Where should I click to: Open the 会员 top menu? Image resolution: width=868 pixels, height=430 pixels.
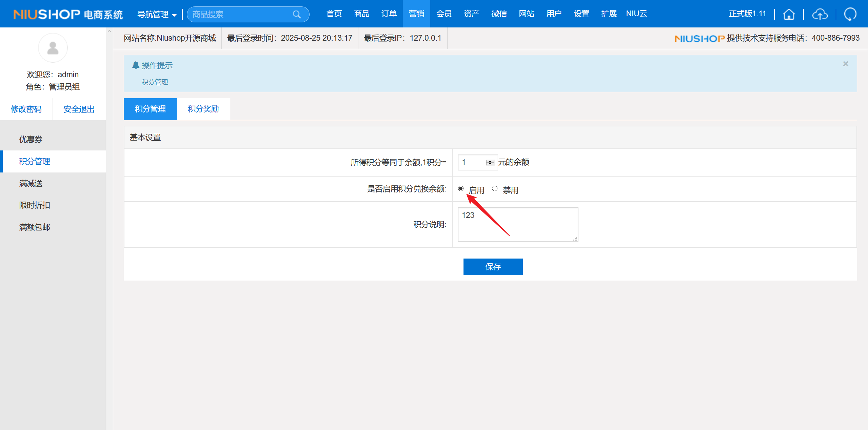444,14
